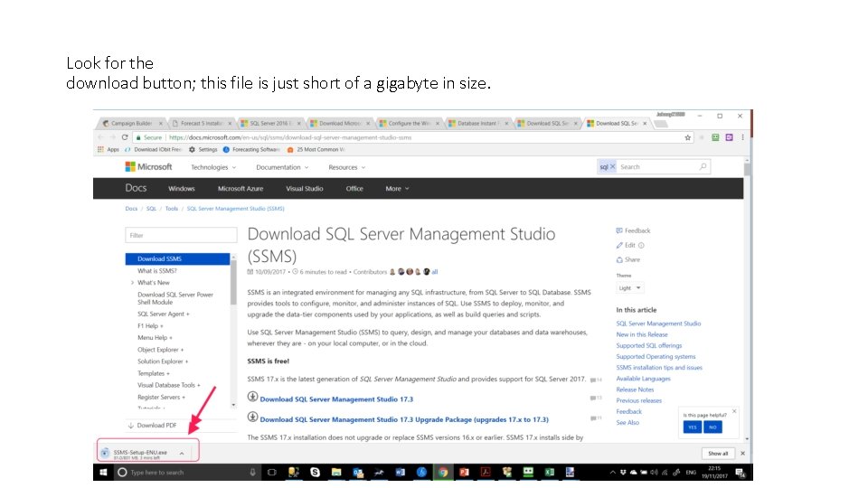Switch to the Configure the Windows tab
868x488 pixels.
coord(409,124)
